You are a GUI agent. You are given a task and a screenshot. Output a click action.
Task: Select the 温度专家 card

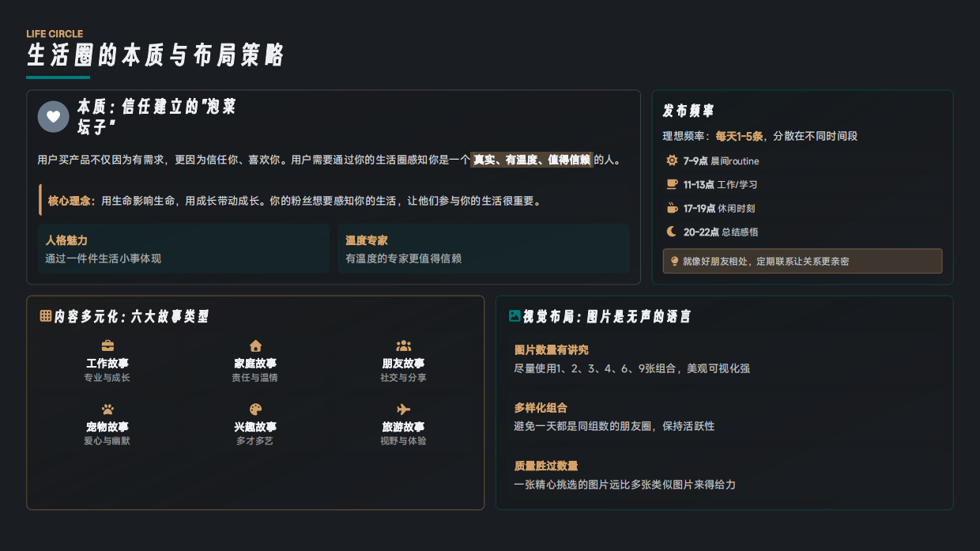[484, 248]
